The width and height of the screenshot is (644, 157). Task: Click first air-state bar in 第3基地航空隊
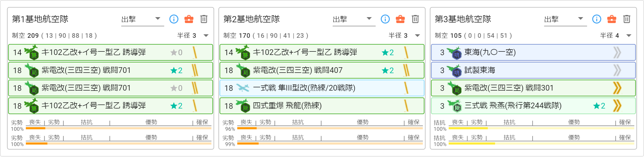click(x=541, y=128)
